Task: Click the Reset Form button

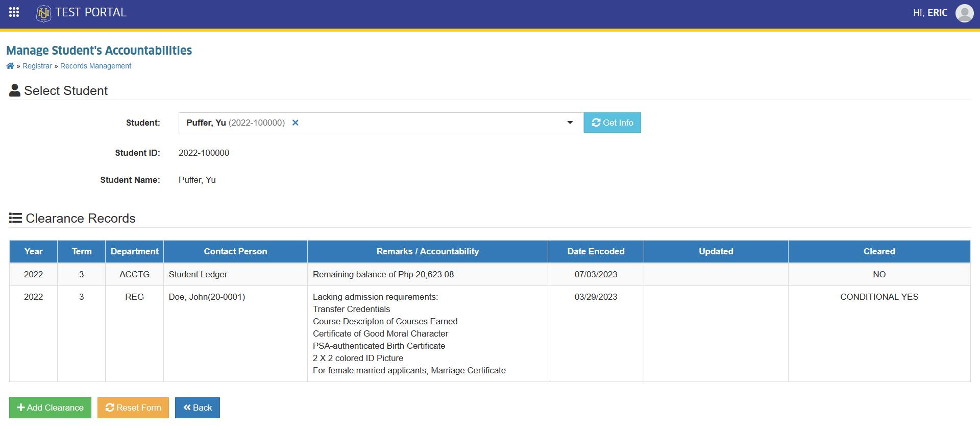Action: coord(133,408)
